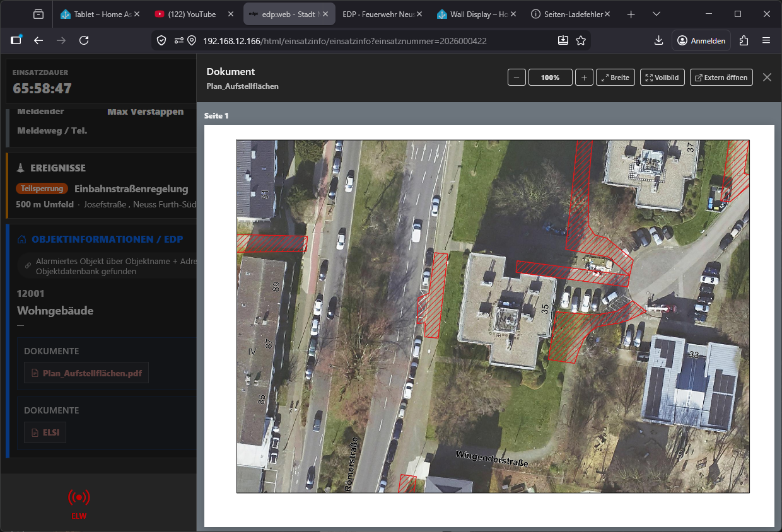Close the document viewer panel

click(767, 78)
